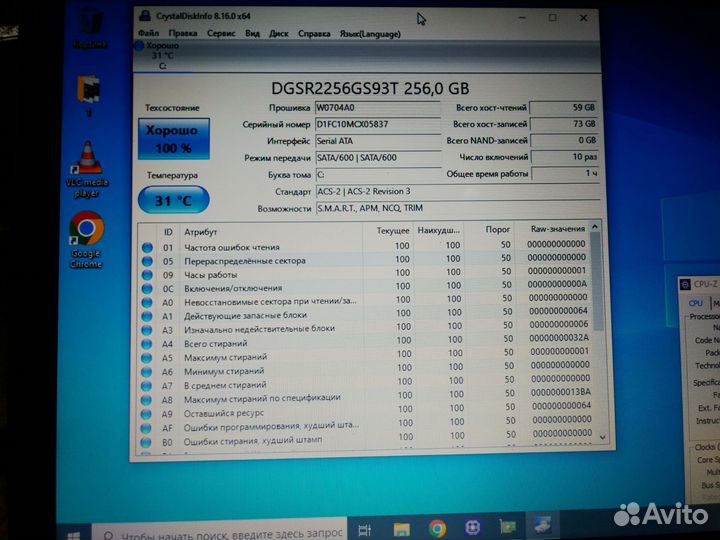The image size is (720, 540).
Task: Click status circle for A4 Всего стираний
Action: click(146, 344)
